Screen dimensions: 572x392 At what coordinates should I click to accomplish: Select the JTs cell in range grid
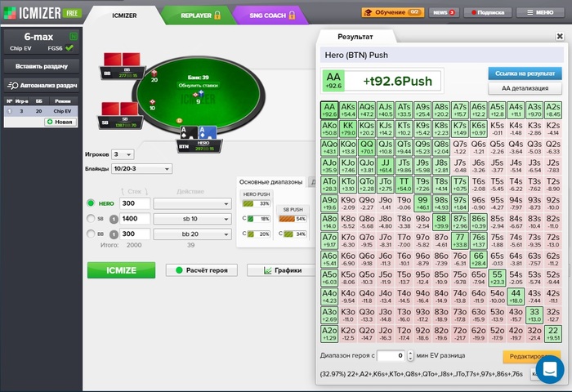tap(404, 166)
